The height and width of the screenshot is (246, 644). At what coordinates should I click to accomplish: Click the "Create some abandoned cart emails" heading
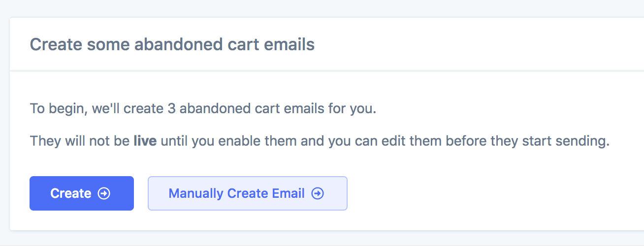pyautogui.click(x=172, y=44)
